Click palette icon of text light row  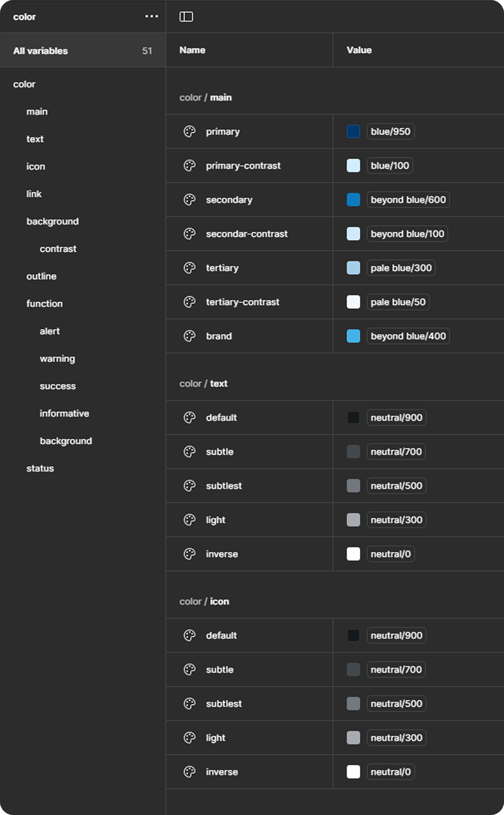[190, 520]
